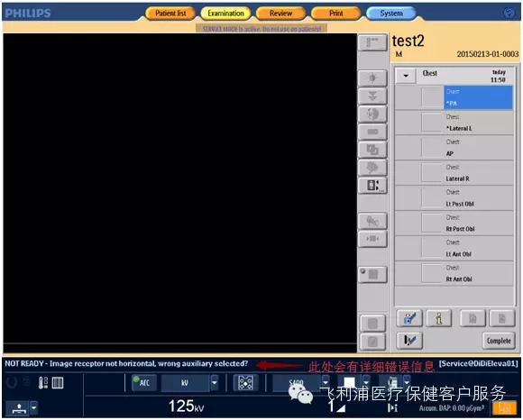Click the Complete button
This screenshot has width=523, height=420.
click(x=499, y=341)
